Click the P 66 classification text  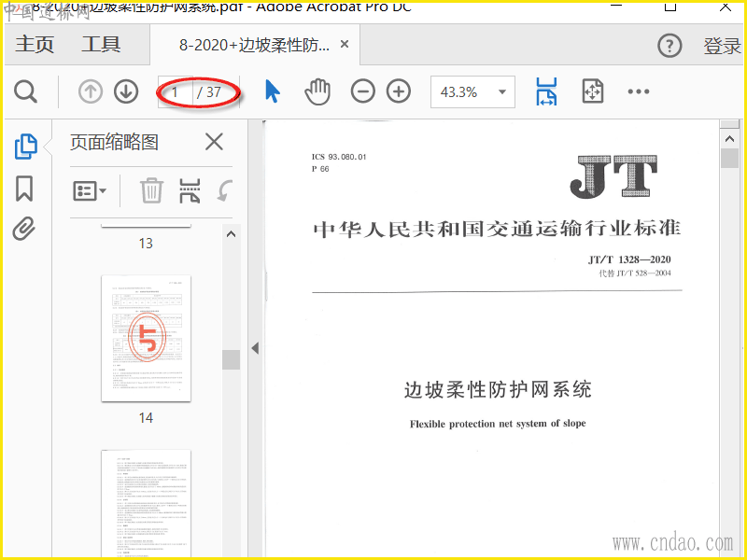tap(320, 169)
